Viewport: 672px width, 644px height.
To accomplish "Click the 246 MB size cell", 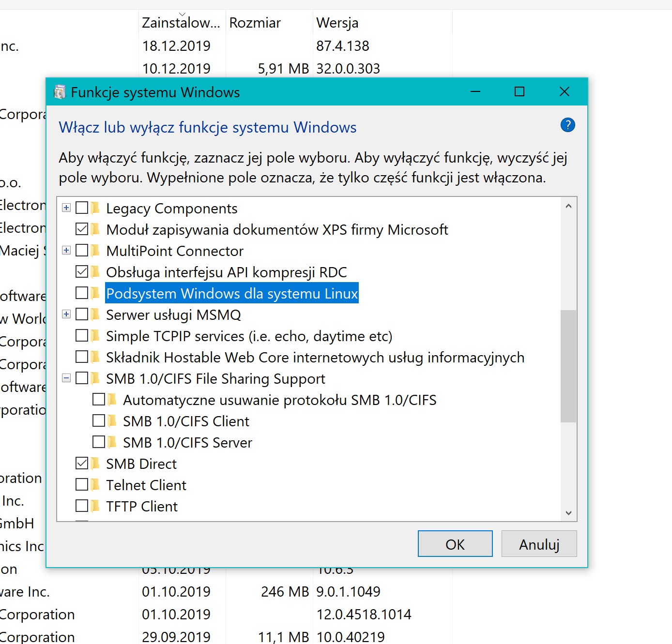I will pos(285,591).
